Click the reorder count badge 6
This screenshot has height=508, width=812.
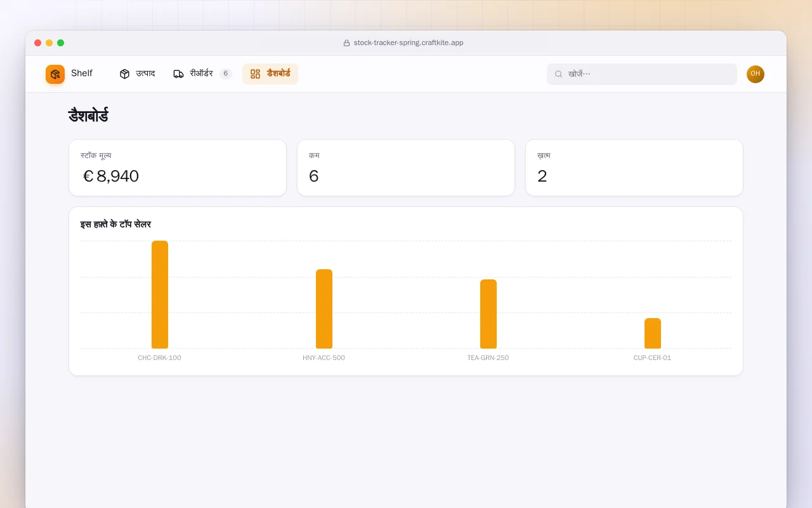(x=226, y=74)
